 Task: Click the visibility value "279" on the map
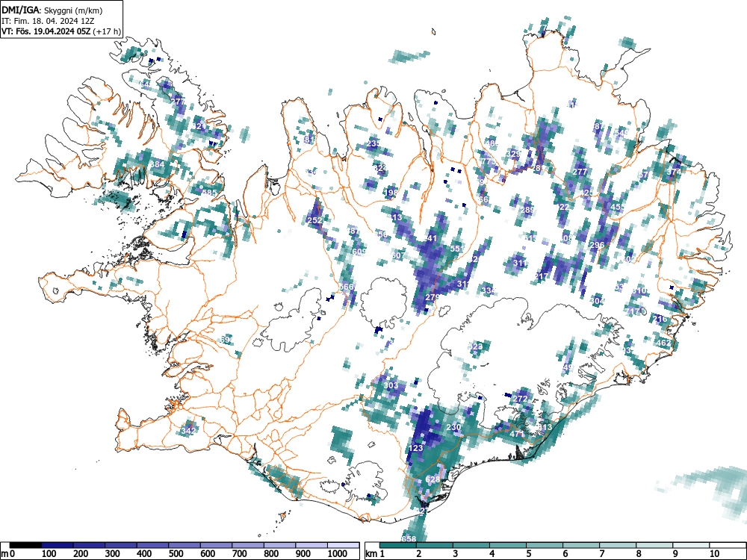(x=432, y=297)
